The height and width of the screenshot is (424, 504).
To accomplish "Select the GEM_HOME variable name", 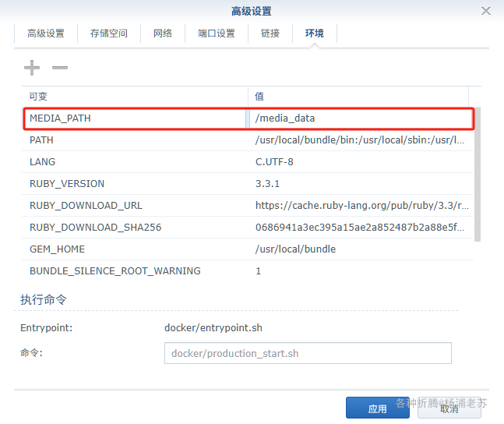I will click(57, 249).
